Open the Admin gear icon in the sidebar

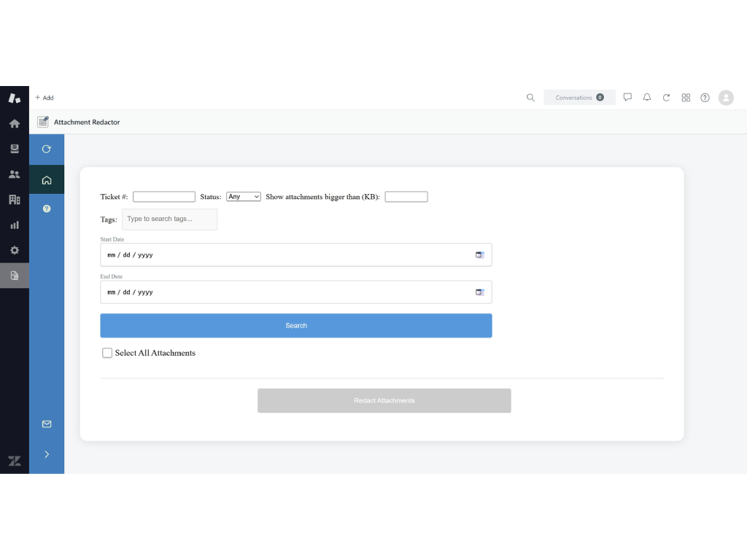(15, 250)
